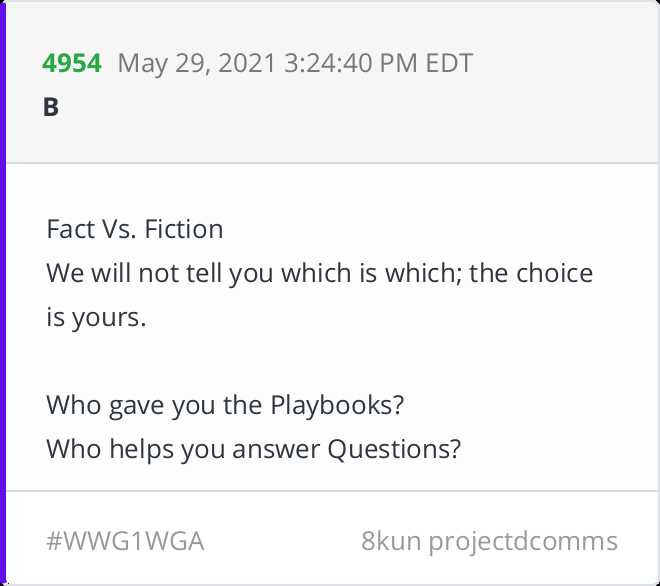Click the bold letter B label
This screenshot has width=660, height=586.
click(51, 108)
